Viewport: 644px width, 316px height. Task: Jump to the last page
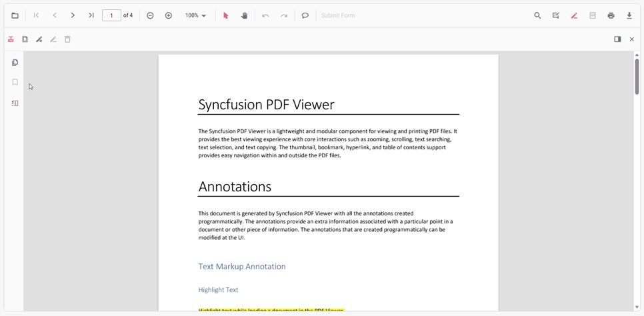91,15
